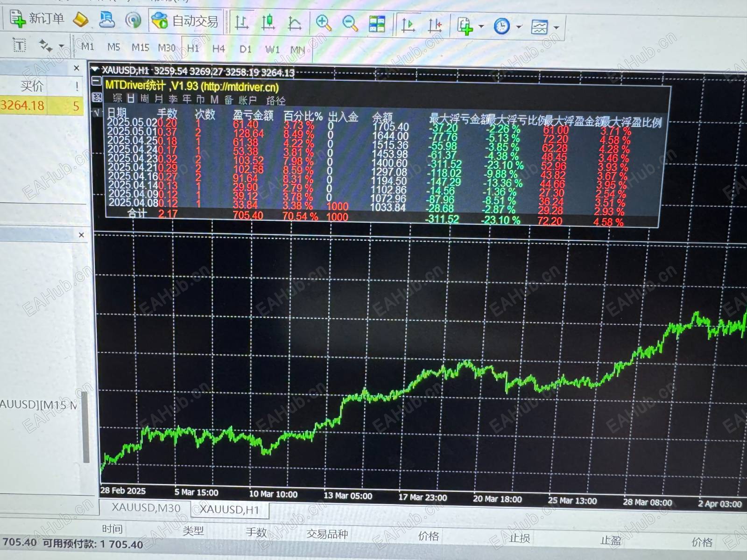Expand the periods dropdown arrow
Image resolution: width=747 pixels, height=560 pixels.
519,27
